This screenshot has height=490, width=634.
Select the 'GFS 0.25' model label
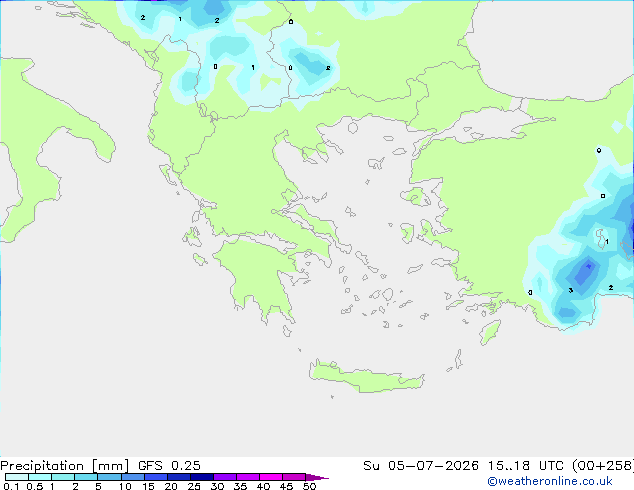point(169,466)
